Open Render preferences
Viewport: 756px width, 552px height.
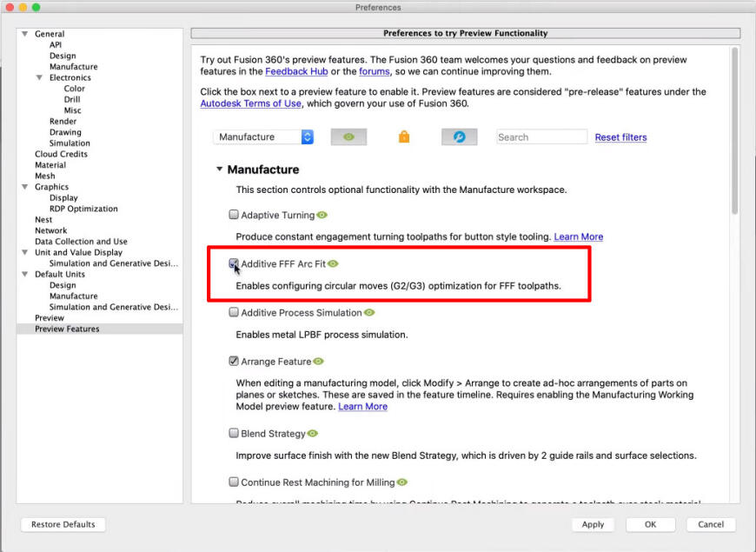63,121
